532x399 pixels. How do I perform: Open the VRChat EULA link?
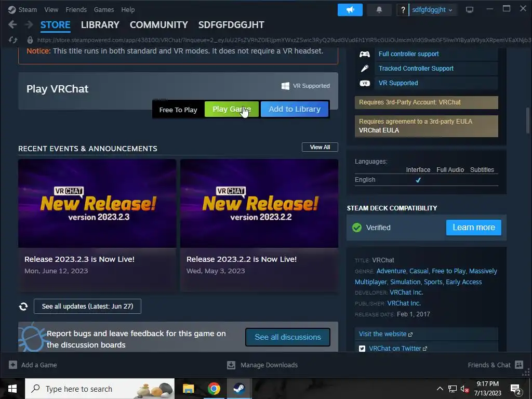point(379,130)
